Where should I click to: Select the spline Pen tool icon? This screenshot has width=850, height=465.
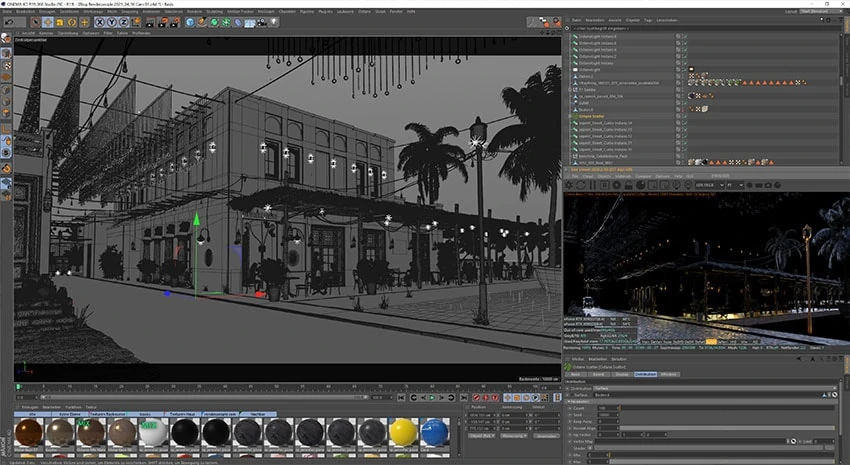pyautogui.click(x=202, y=22)
